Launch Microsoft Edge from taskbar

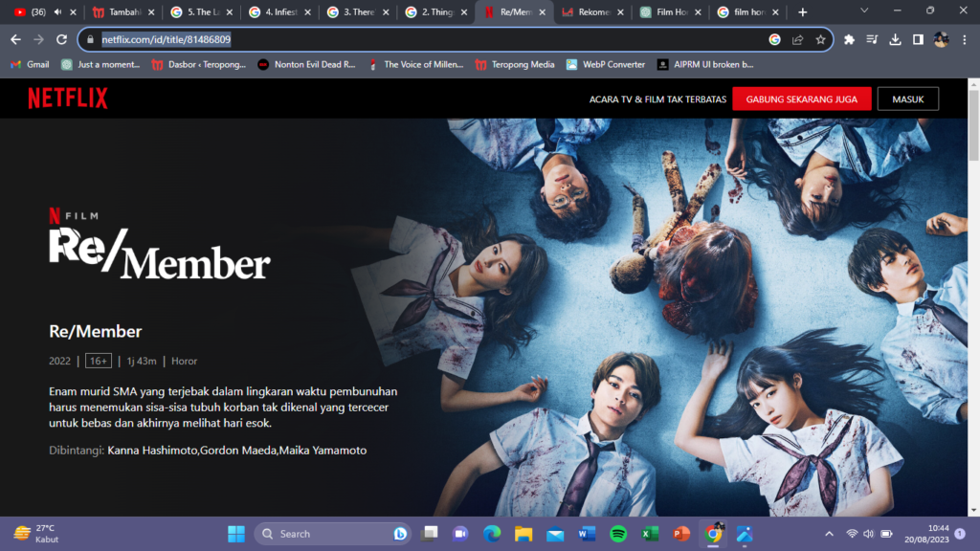coord(492,534)
